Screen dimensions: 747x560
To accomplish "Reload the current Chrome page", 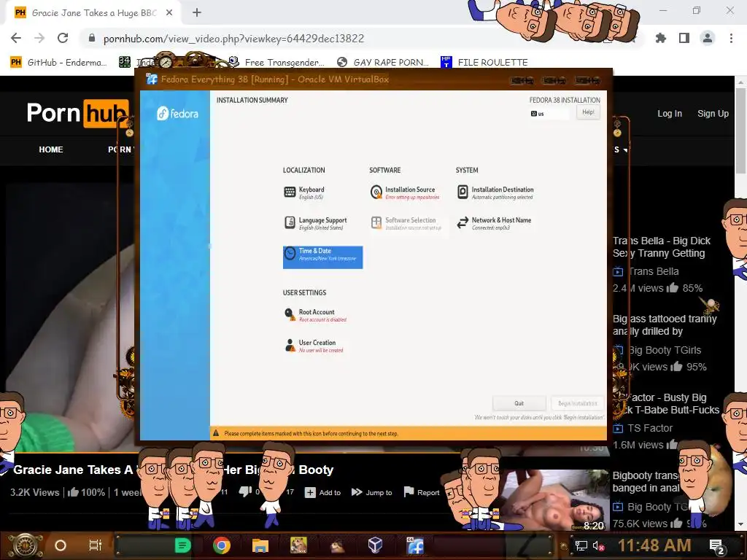I will [x=63, y=38].
